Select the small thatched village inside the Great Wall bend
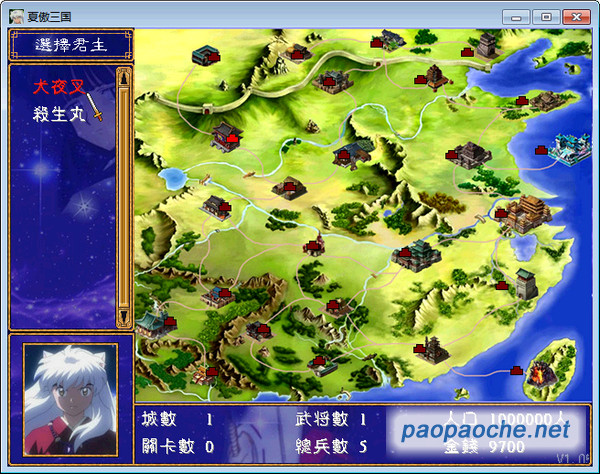This screenshot has width=600, height=474. (x=297, y=53)
